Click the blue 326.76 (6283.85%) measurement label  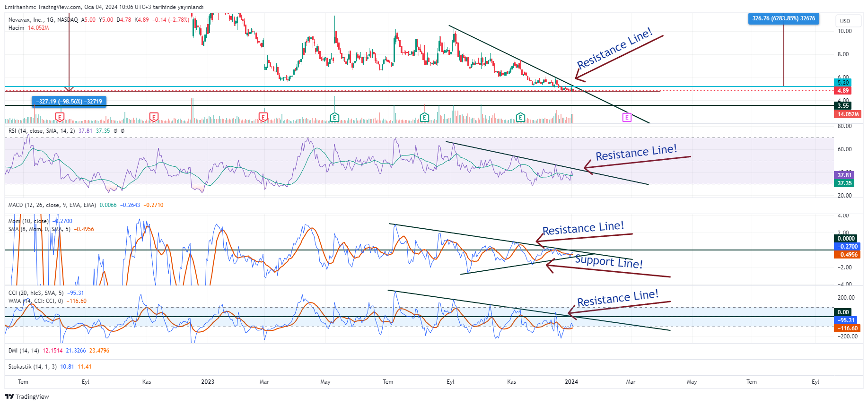(784, 18)
